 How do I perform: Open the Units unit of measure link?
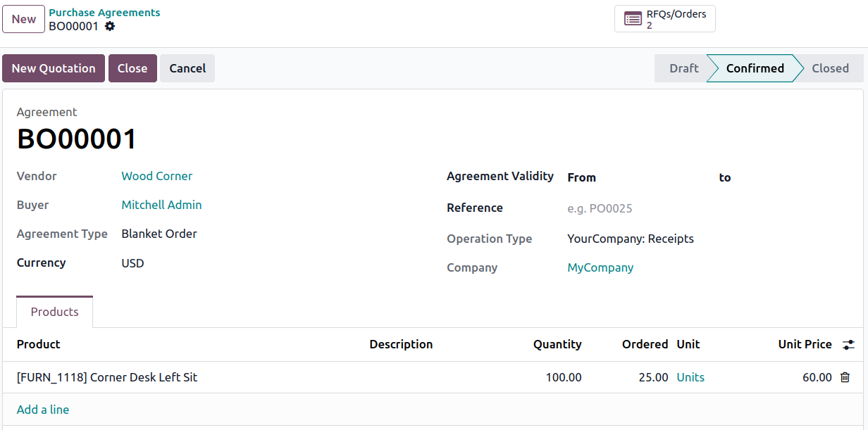[690, 377]
